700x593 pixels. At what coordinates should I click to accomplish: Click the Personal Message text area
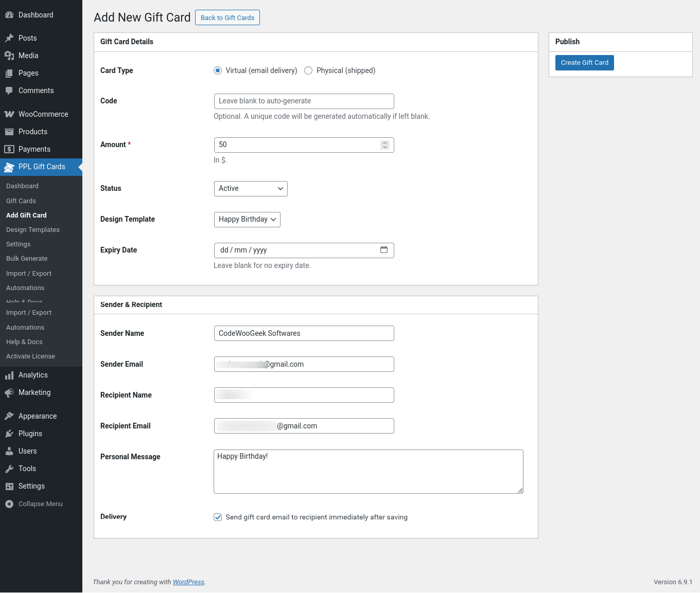click(x=368, y=472)
